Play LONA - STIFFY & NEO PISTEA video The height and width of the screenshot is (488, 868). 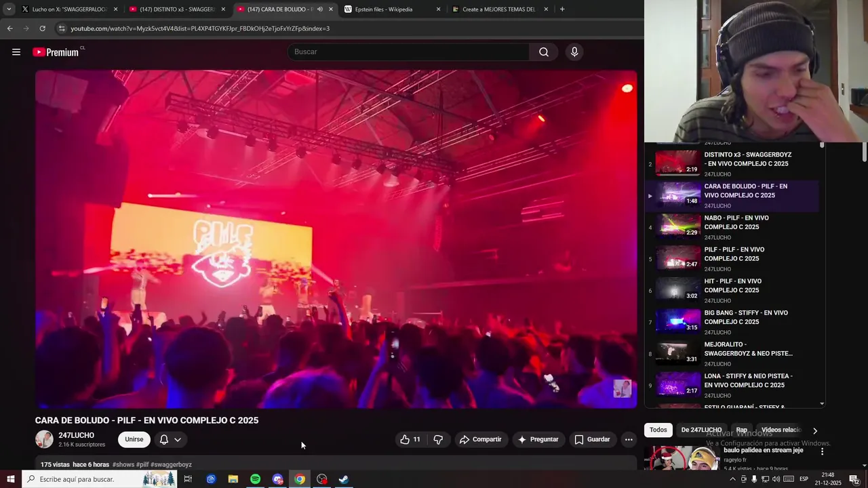coord(732,385)
